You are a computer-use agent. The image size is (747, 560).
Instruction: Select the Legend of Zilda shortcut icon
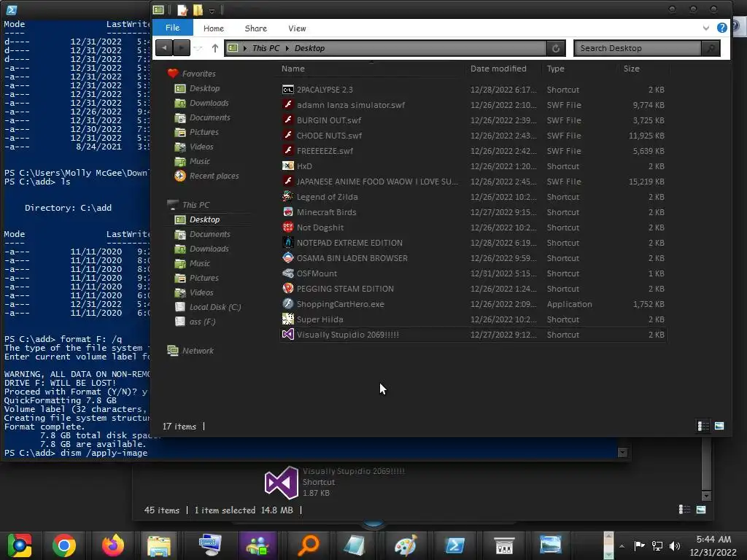[x=287, y=197]
